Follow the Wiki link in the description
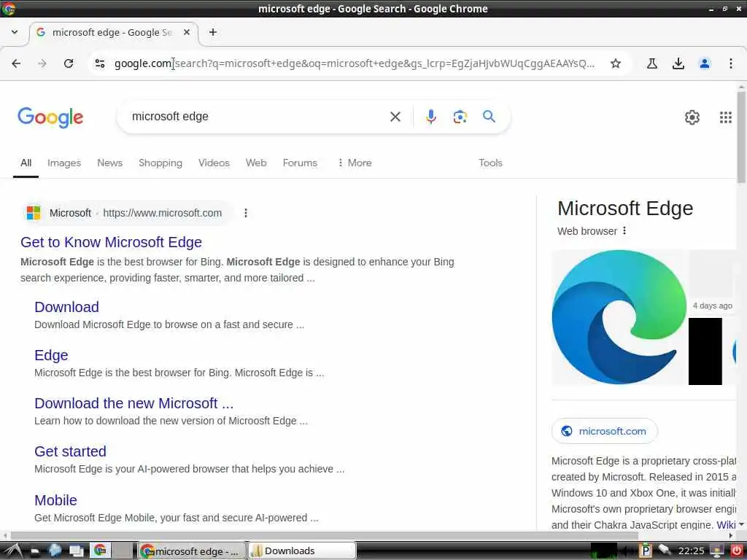 point(726,525)
